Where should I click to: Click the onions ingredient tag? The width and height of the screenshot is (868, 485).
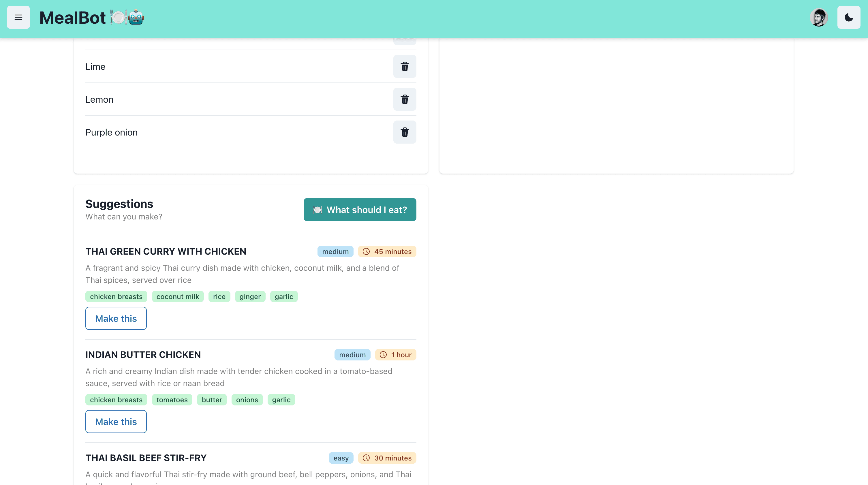click(x=247, y=400)
